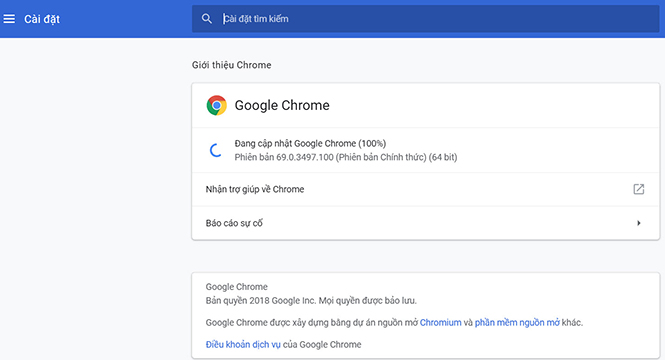Click the Phiên bản 69.0.3497.100 version text
Viewport: 665px width, 360px height.
346,157
